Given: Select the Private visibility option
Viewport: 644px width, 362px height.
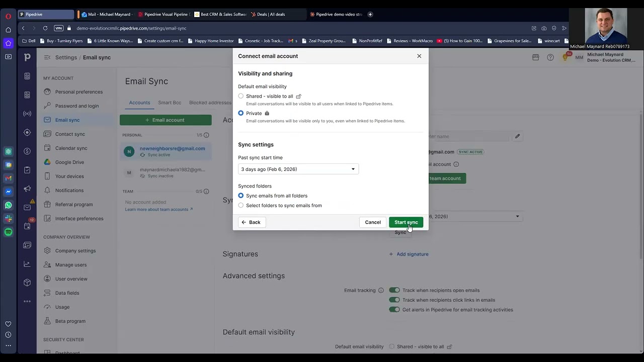Looking at the screenshot, I should click(241, 113).
